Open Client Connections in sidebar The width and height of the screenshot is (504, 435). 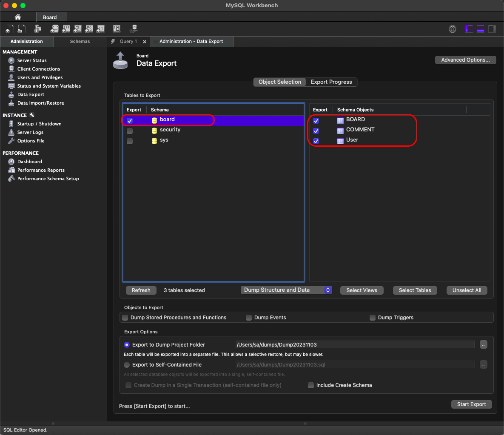[39, 69]
